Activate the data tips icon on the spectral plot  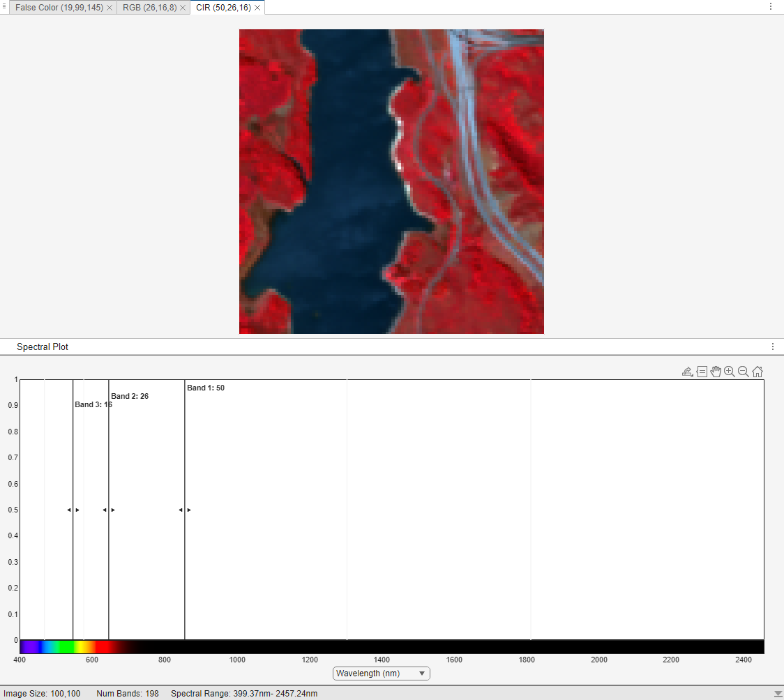(x=702, y=371)
